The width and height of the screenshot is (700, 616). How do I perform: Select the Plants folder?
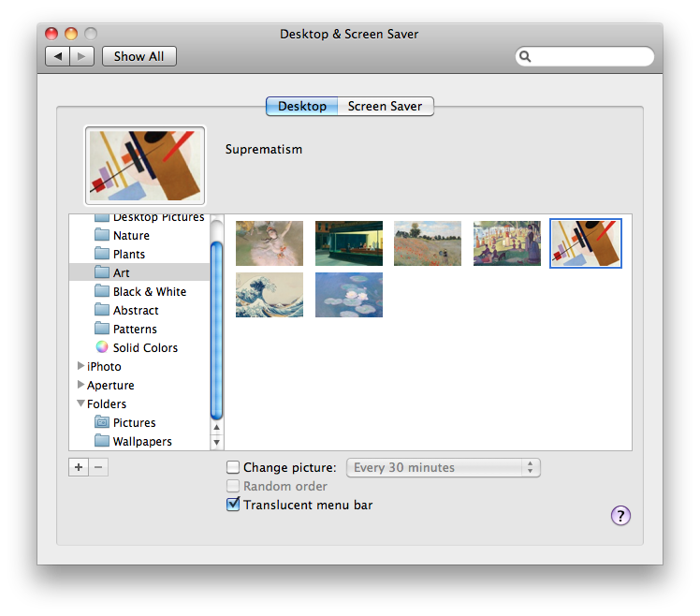click(139, 255)
